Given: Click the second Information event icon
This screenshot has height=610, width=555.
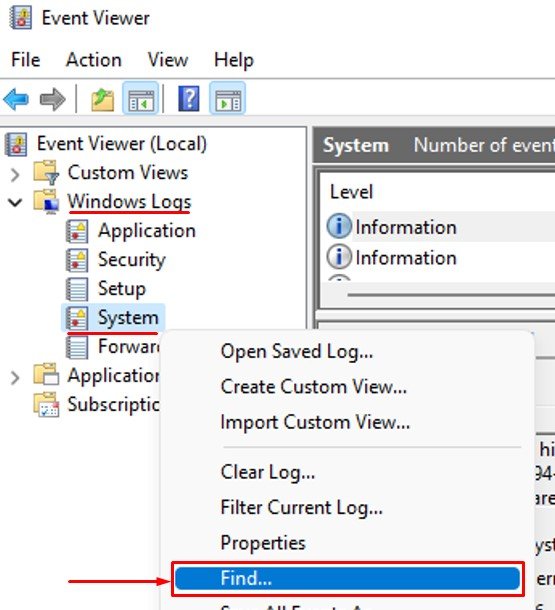Looking at the screenshot, I should pyautogui.click(x=339, y=257).
